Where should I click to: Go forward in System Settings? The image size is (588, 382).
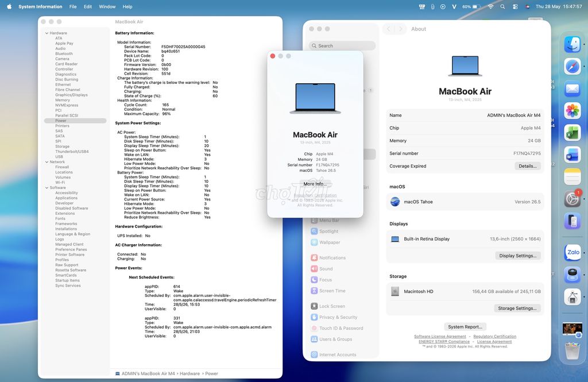pyautogui.click(x=400, y=29)
